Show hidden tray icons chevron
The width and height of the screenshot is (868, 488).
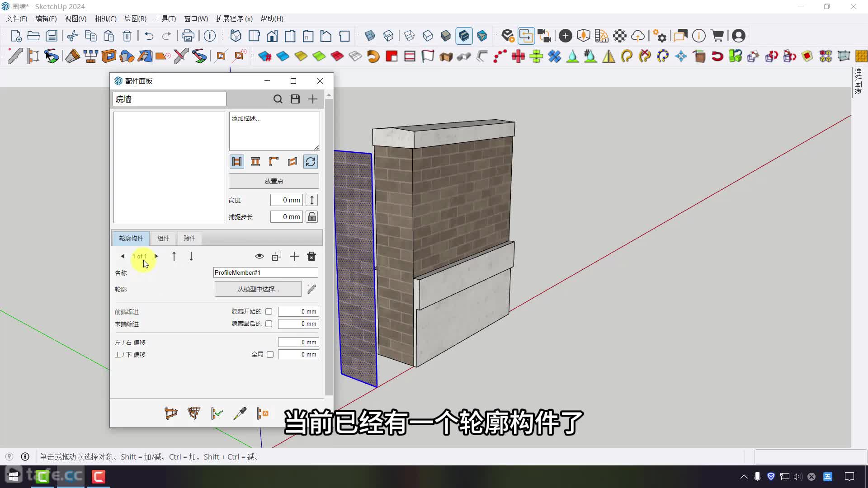[x=744, y=477]
